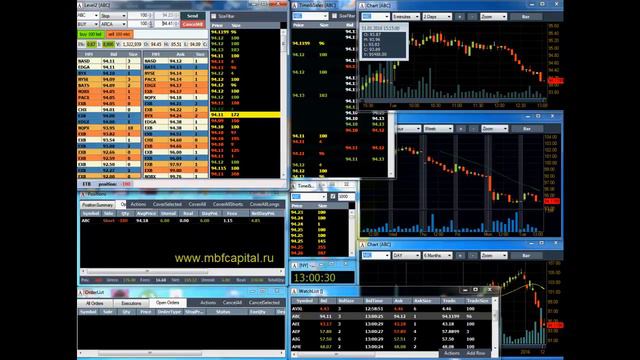Click the plus button in the 6 Months chart toolbar
Image resolution: width=640 pixels, height=360 pixels.
(x=460, y=256)
